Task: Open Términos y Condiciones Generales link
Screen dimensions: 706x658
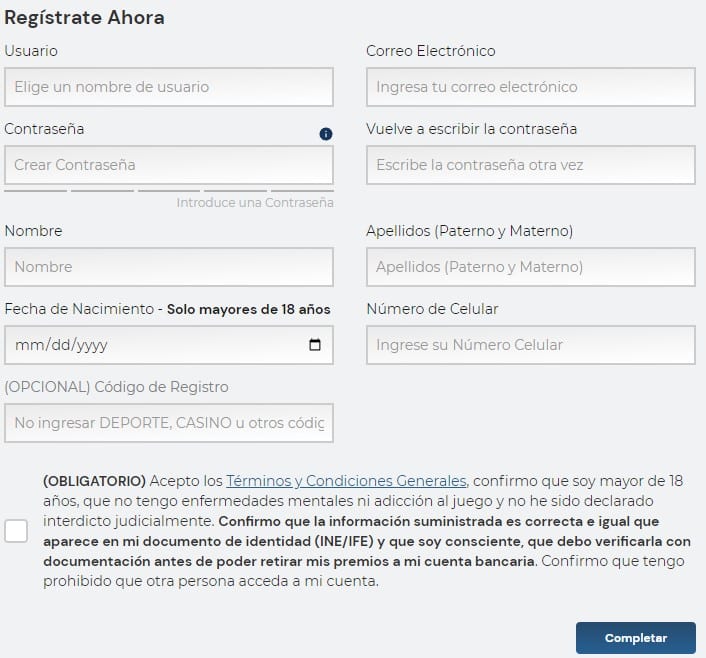Action: point(346,480)
